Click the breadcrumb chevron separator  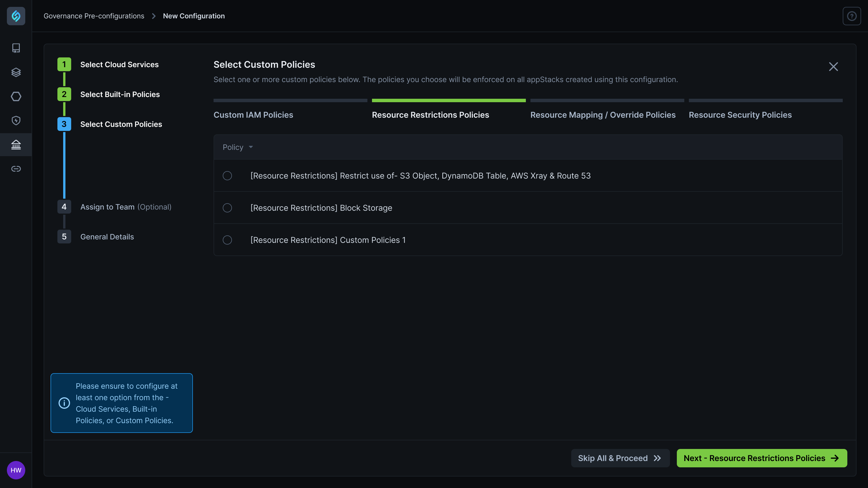coord(154,16)
